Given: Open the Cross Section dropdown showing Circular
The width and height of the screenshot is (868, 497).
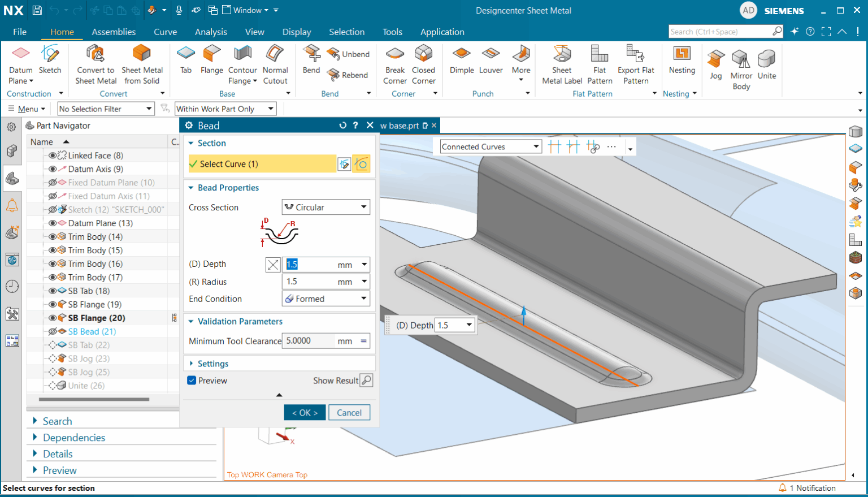Looking at the screenshot, I should point(325,207).
